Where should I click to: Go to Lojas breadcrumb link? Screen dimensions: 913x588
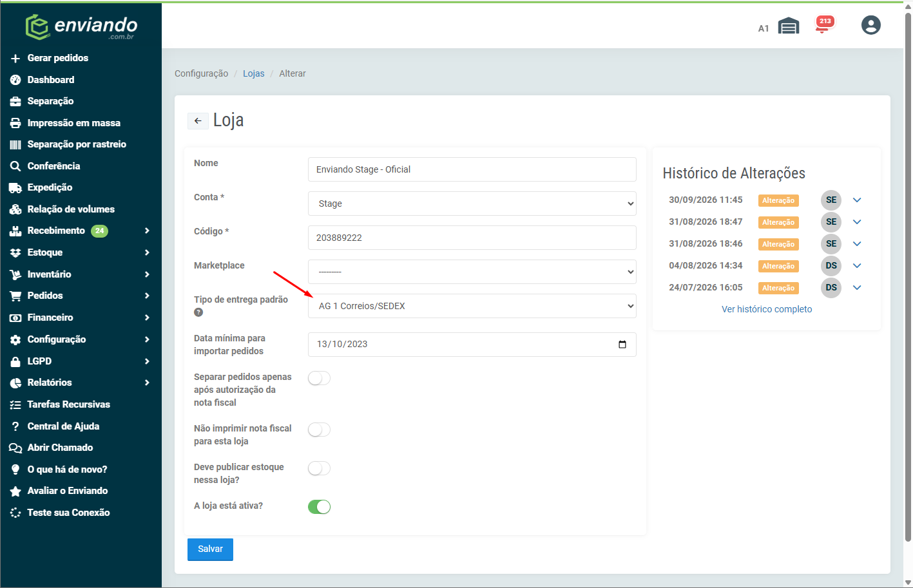coord(254,73)
